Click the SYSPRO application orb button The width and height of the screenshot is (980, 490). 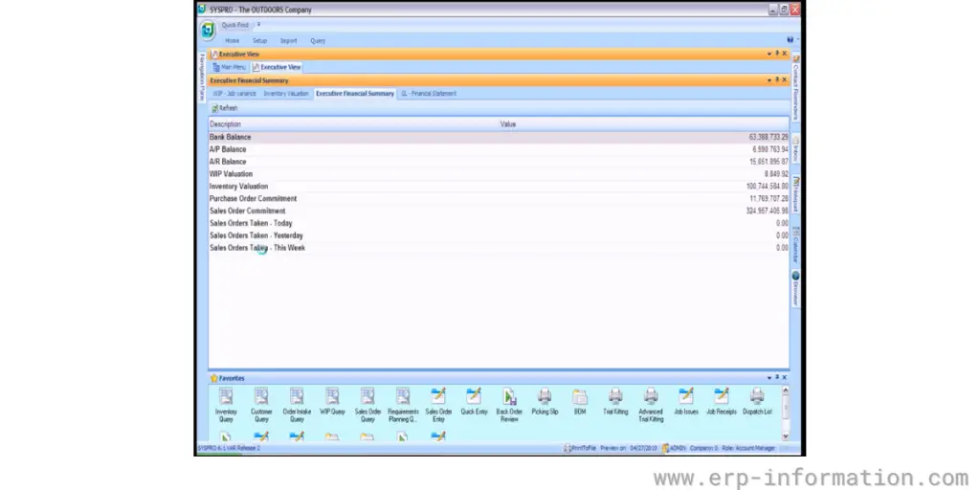coord(208,30)
